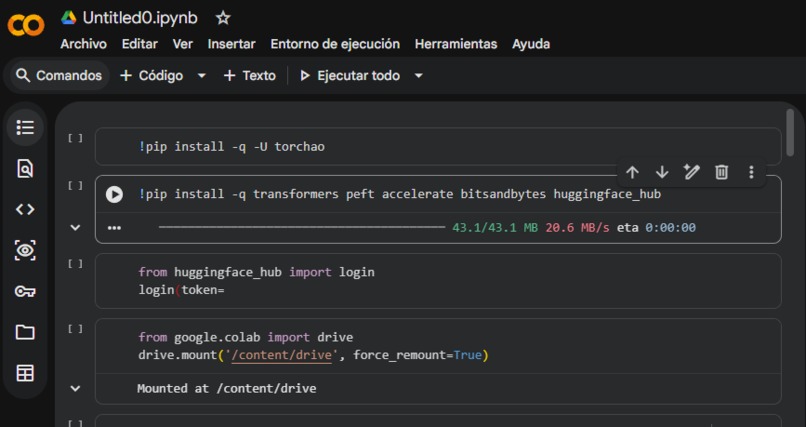
Task: Click the 'Mounted at /content/drive' output text
Action: (x=227, y=388)
